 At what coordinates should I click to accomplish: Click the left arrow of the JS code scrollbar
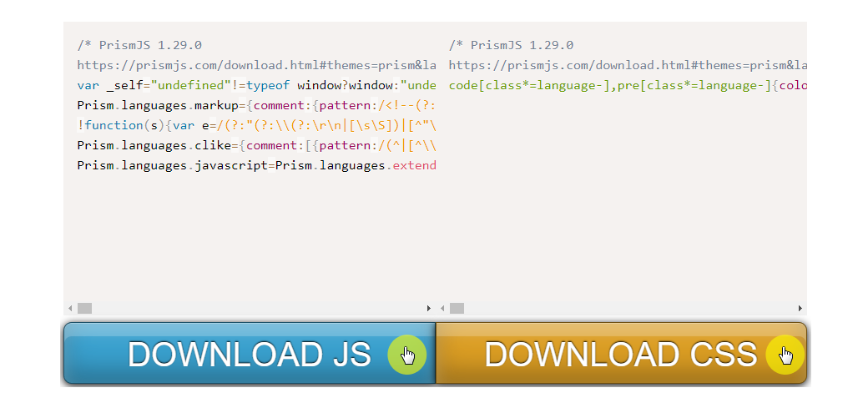pos(70,309)
